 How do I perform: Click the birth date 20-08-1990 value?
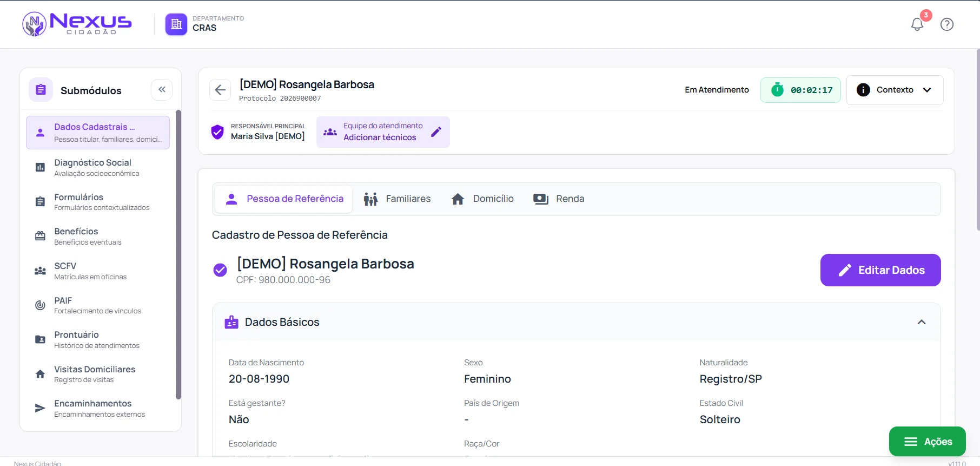(259, 379)
